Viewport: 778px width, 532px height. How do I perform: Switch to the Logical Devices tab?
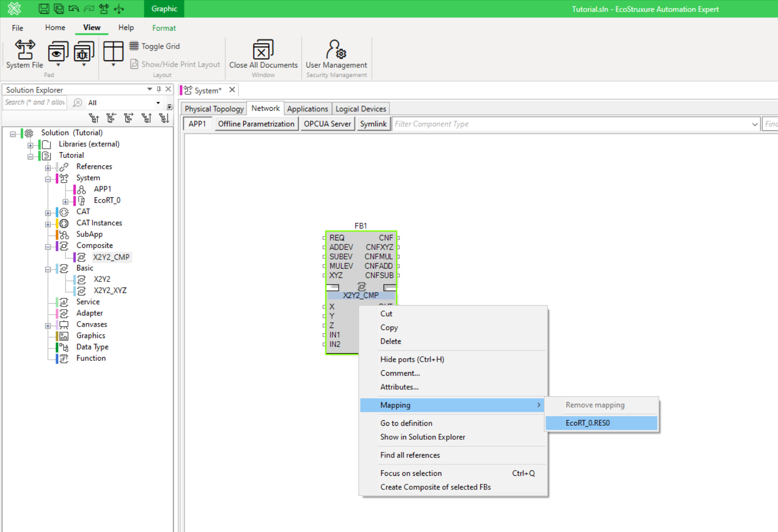[x=361, y=109]
